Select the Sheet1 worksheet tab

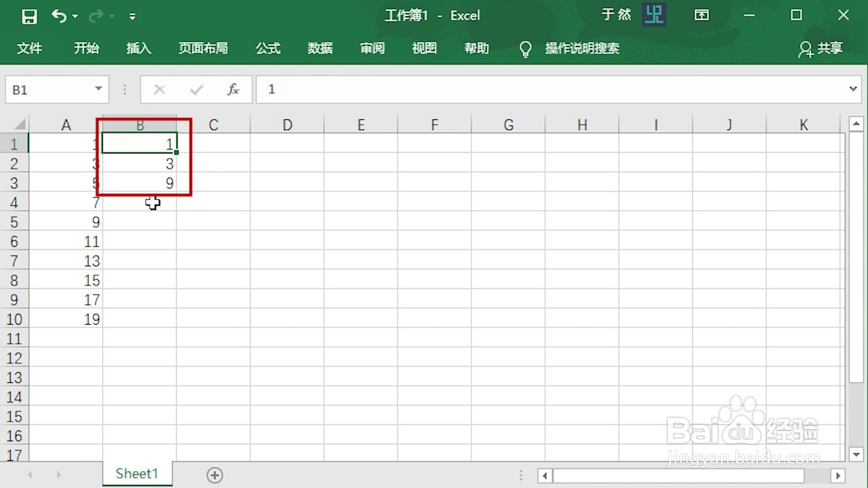pos(137,473)
